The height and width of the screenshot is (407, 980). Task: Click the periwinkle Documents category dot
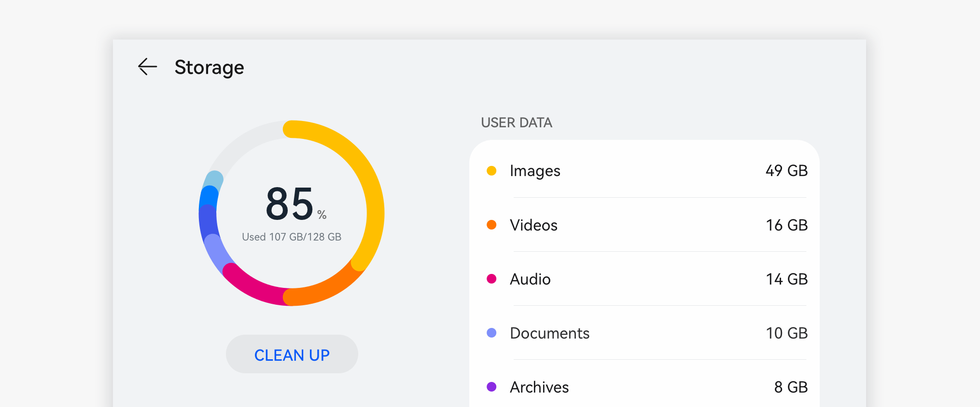tap(491, 333)
